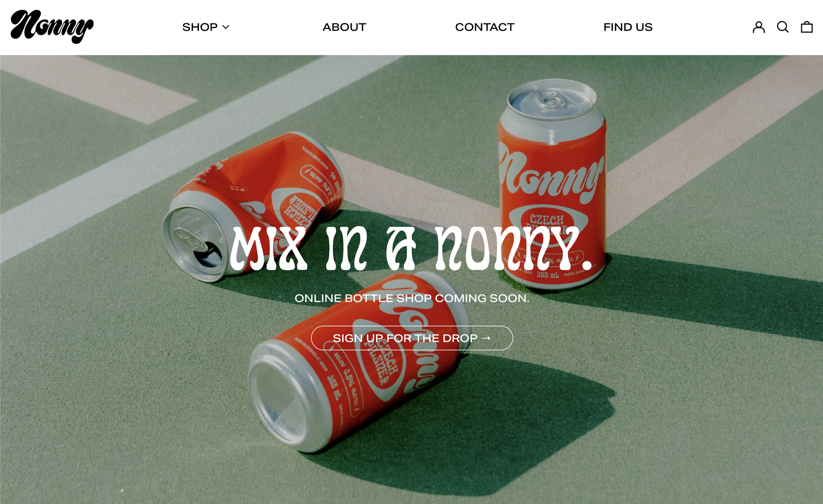Open the CONTACT page

(x=485, y=27)
